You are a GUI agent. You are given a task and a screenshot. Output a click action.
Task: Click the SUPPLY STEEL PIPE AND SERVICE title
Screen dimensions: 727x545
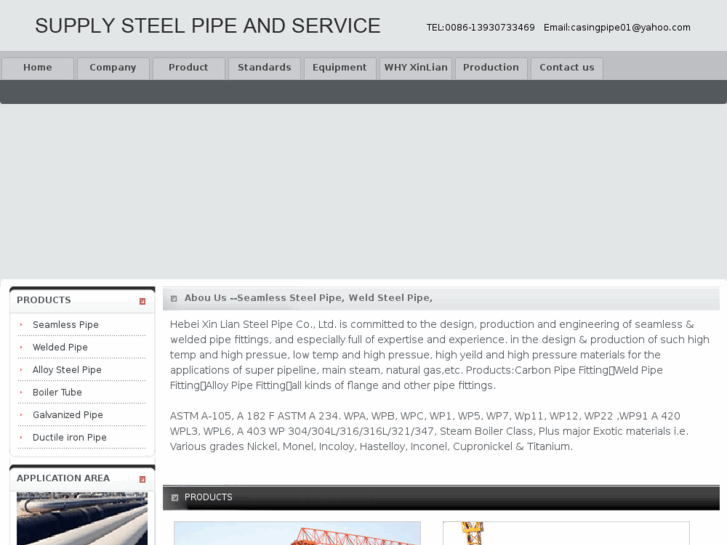point(208,26)
